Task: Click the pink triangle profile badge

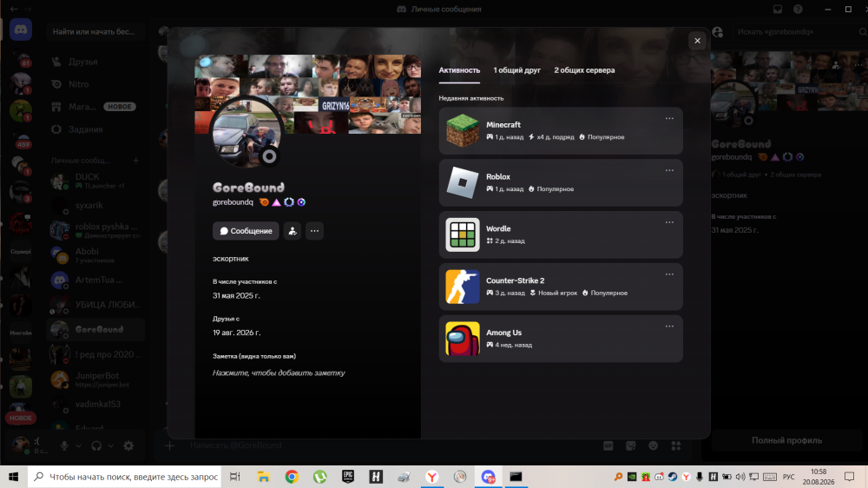Action: [276, 202]
